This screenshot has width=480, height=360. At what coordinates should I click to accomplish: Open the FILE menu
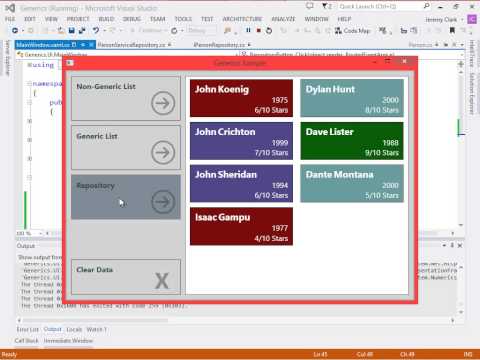click(x=10, y=19)
